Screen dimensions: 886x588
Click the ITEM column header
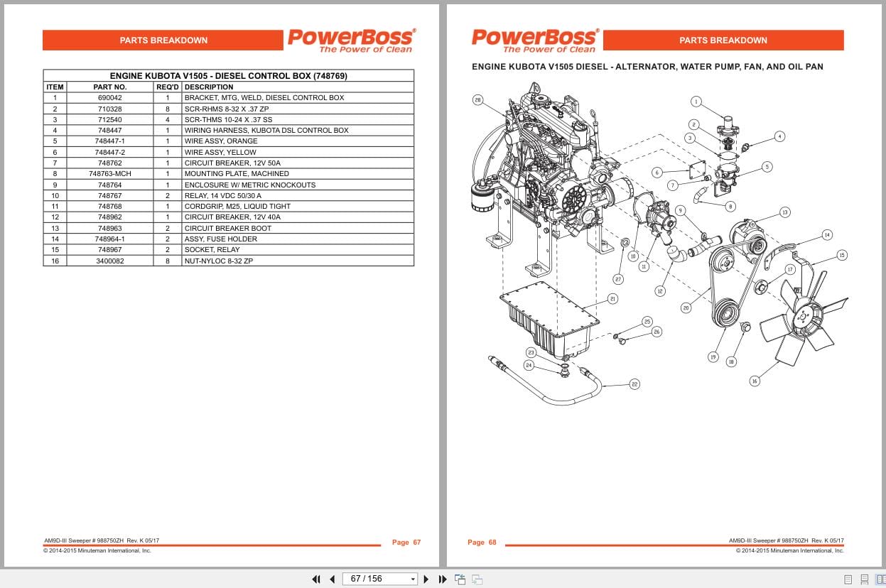click(55, 87)
